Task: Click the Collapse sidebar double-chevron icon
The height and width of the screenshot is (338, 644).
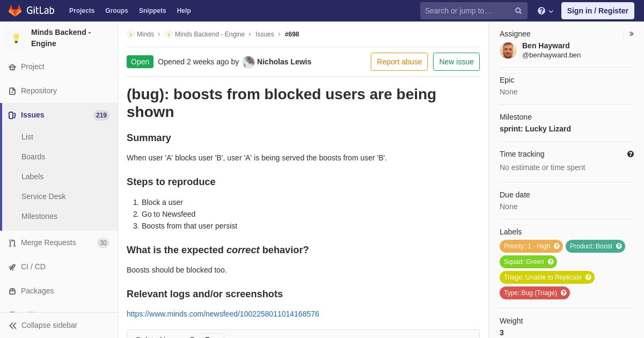Action: click(13, 326)
